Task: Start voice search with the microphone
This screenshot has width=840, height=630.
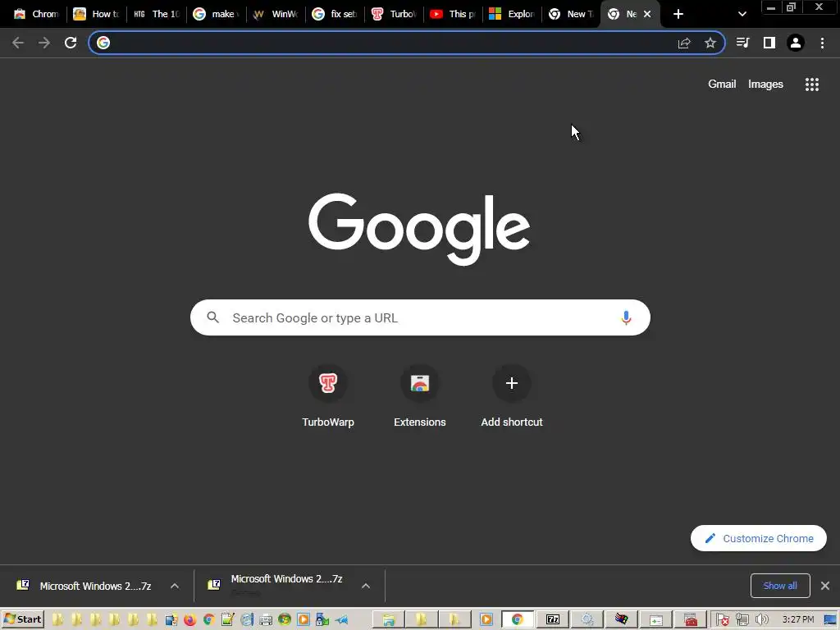Action: [626, 317]
